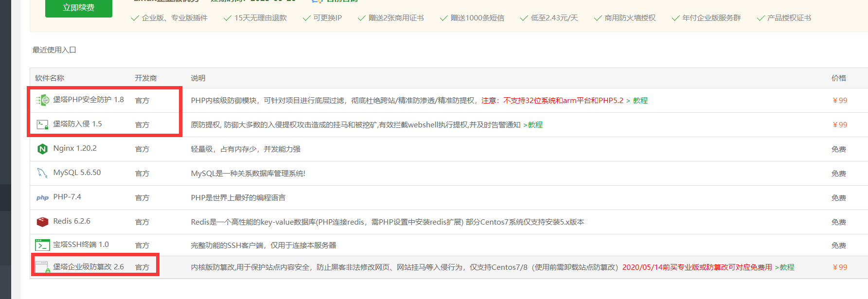Click the PHP-7.4 logo icon
The height and width of the screenshot is (299, 868).
click(43, 197)
